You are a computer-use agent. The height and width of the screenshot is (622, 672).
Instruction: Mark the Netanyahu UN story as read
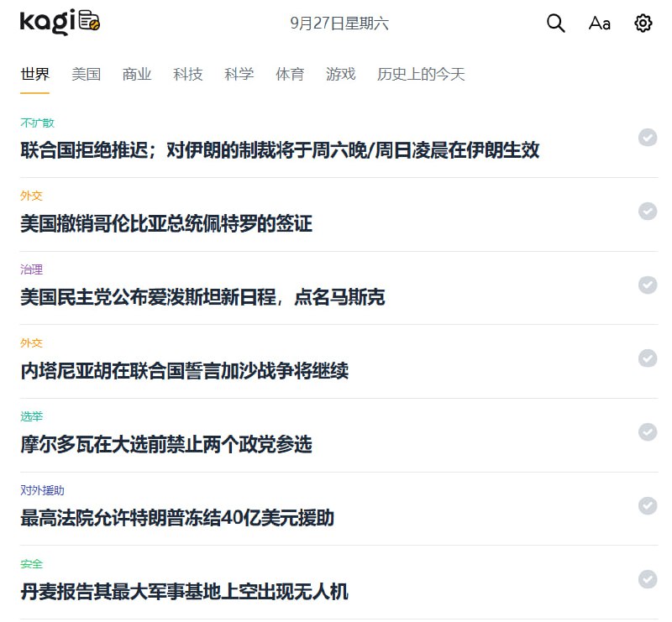click(x=648, y=359)
